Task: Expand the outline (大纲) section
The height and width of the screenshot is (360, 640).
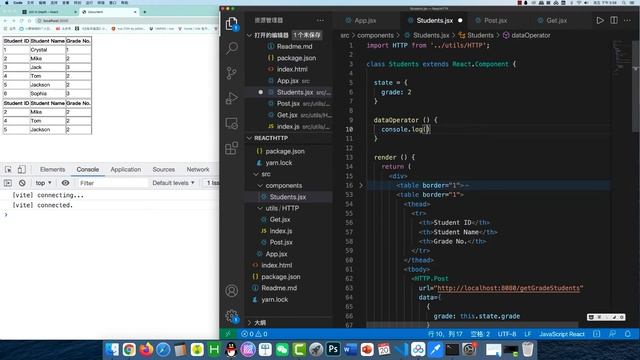Action: click(x=288, y=323)
